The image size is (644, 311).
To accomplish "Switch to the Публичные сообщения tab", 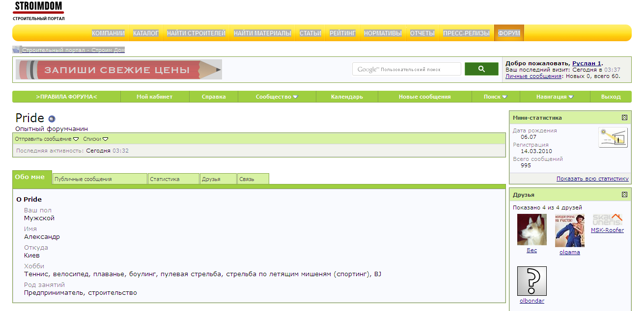I will [x=100, y=179].
